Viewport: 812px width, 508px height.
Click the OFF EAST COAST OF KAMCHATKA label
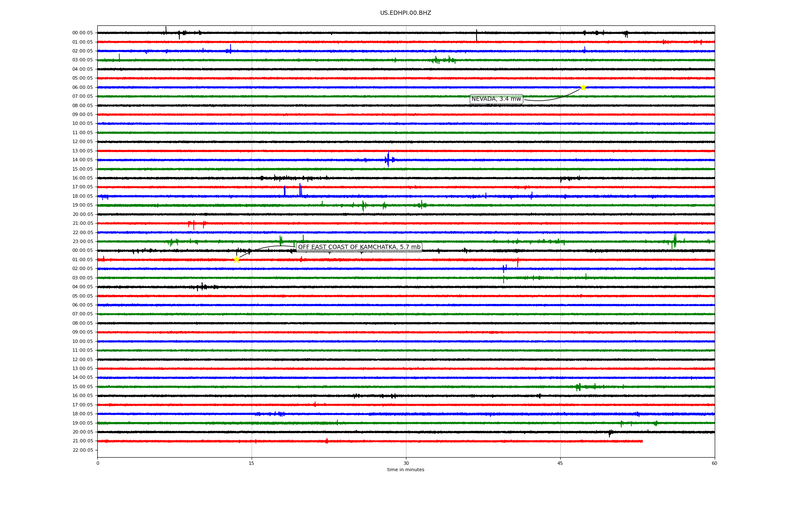(x=359, y=247)
